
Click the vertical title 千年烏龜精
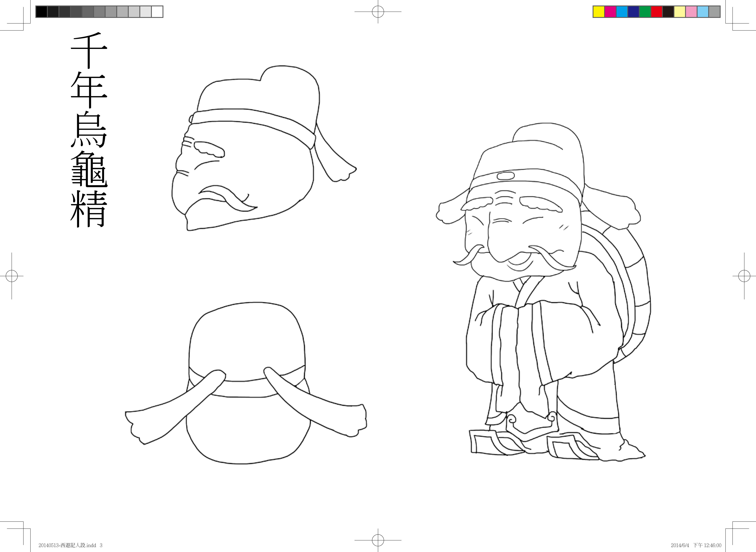[x=89, y=130]
